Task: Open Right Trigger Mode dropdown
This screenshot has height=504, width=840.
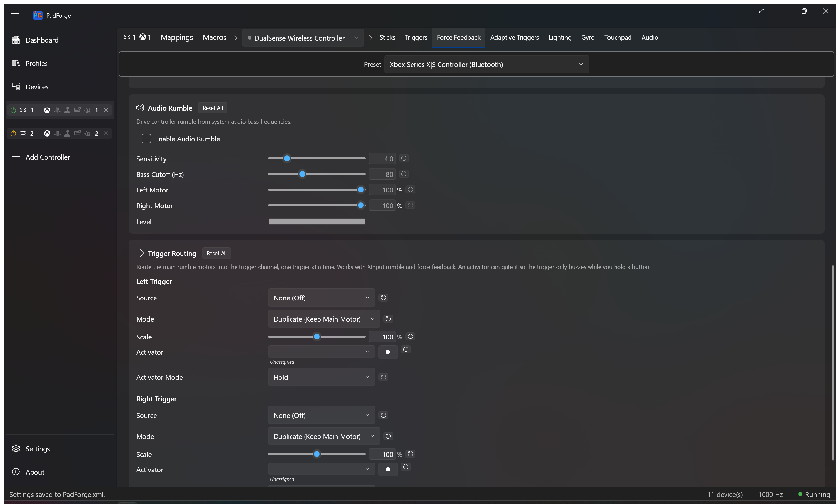Action: pos(324,436)
